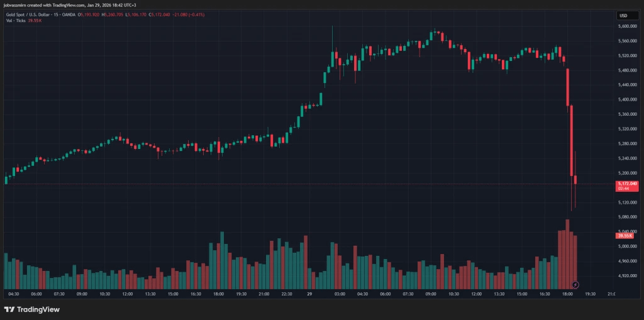Viewport: 644px width, 320px height.
Task: Click the lightning bolt icon on chart
Action: 575,286
